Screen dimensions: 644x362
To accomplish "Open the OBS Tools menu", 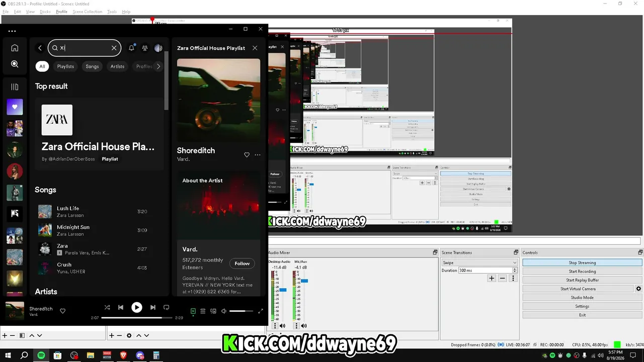I will click(112, 12).
